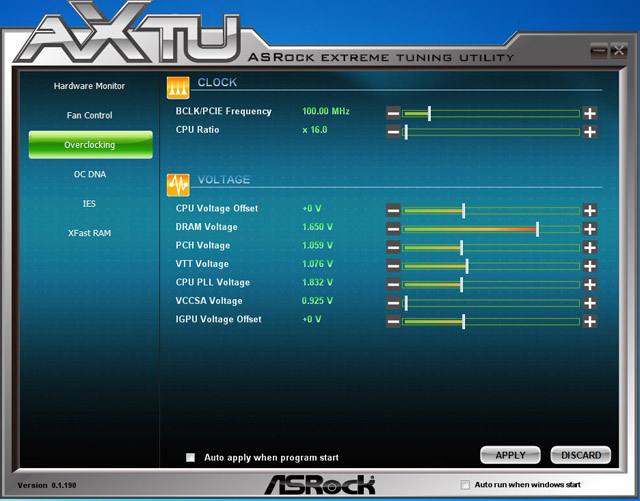Decrease BCLK/PCIE Frequency with minus button
Viewport: 640px width, 501px height.
pos(393,113)
